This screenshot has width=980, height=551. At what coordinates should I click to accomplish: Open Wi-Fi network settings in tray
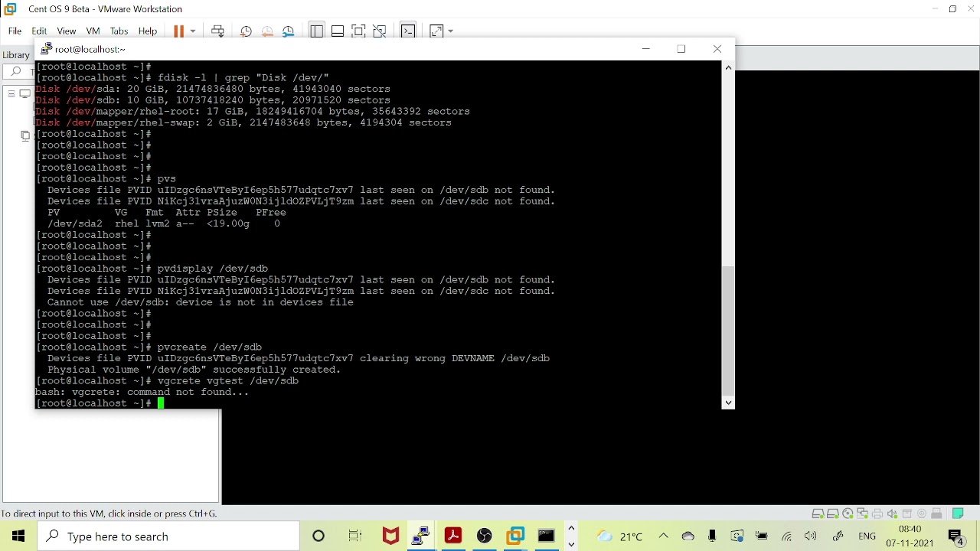[787, 536]
